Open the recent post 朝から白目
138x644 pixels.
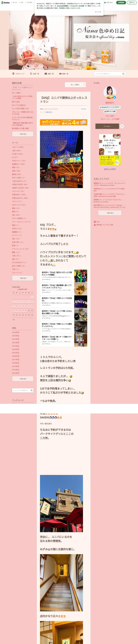16,102
